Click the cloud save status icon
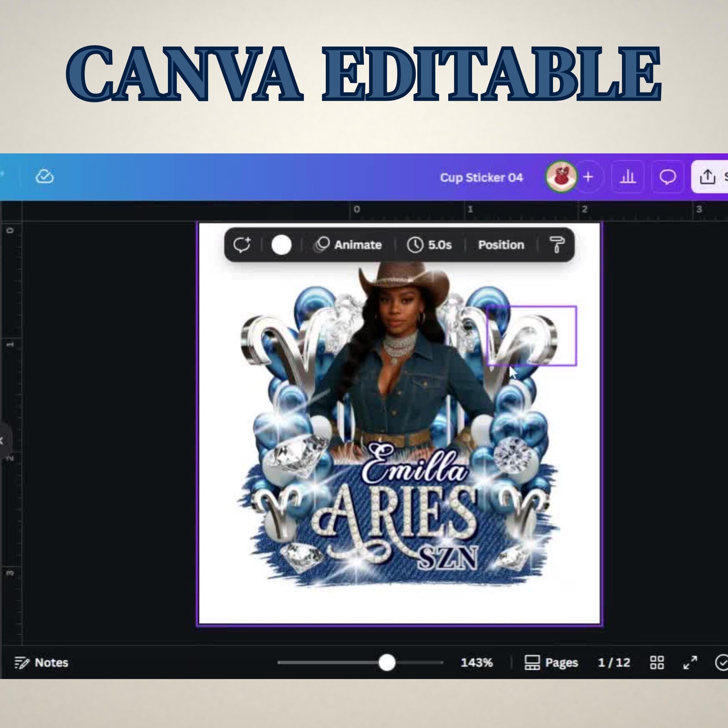728x728 pixels. coord(45,177)
